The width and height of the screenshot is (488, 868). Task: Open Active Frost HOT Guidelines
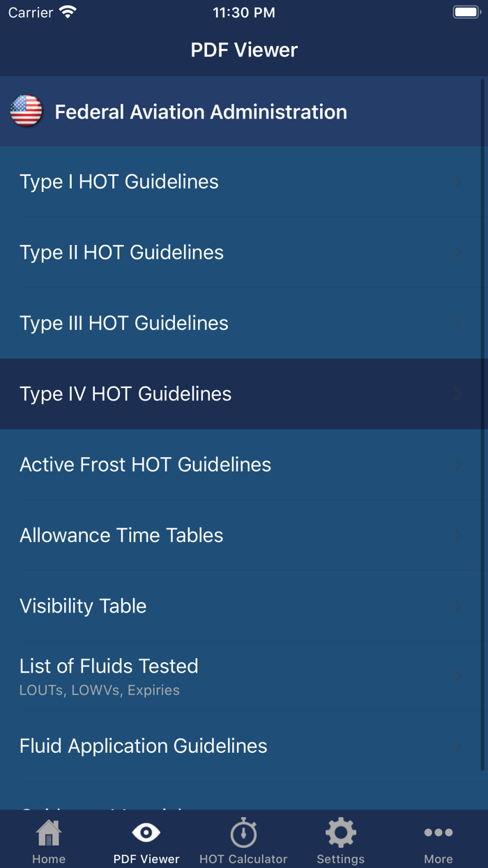point(145,465)
